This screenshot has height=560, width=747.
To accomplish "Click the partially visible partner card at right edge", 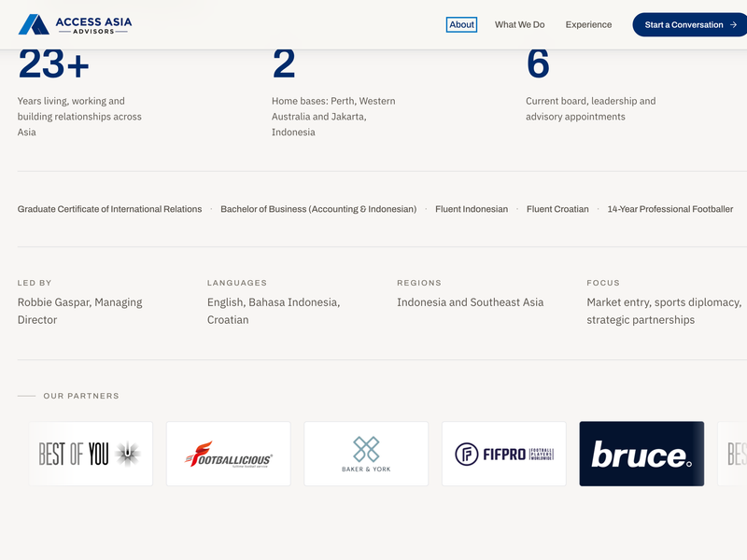I will point(733,454).
